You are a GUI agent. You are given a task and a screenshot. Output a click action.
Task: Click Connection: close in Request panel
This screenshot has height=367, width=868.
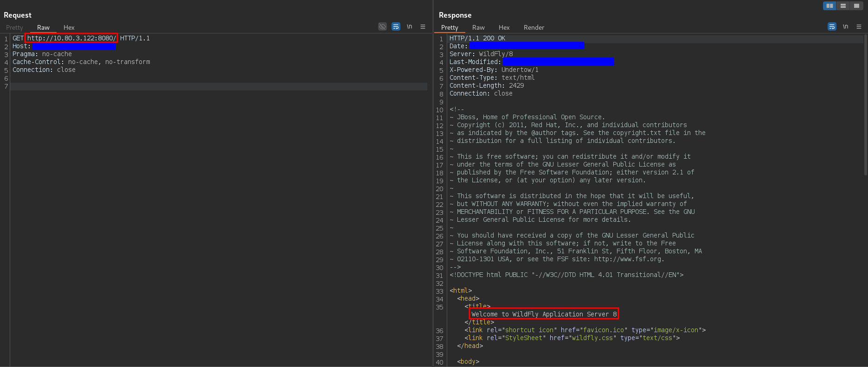[x=44, y=70]
